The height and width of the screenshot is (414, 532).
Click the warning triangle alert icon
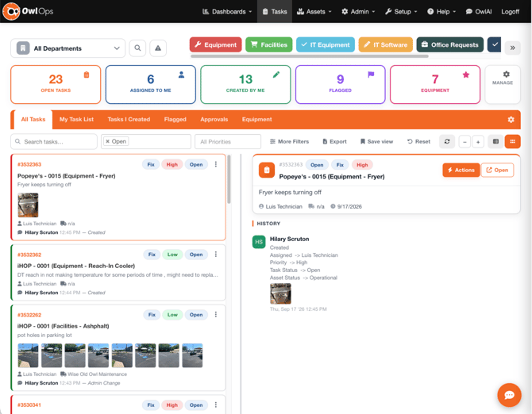point(158,48)
